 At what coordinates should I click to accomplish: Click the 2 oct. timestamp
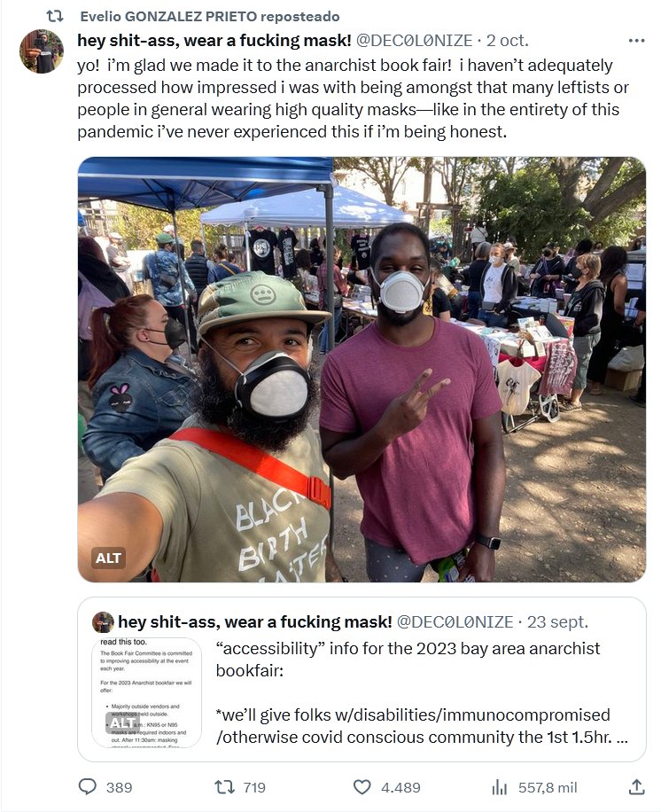(507, 41)
